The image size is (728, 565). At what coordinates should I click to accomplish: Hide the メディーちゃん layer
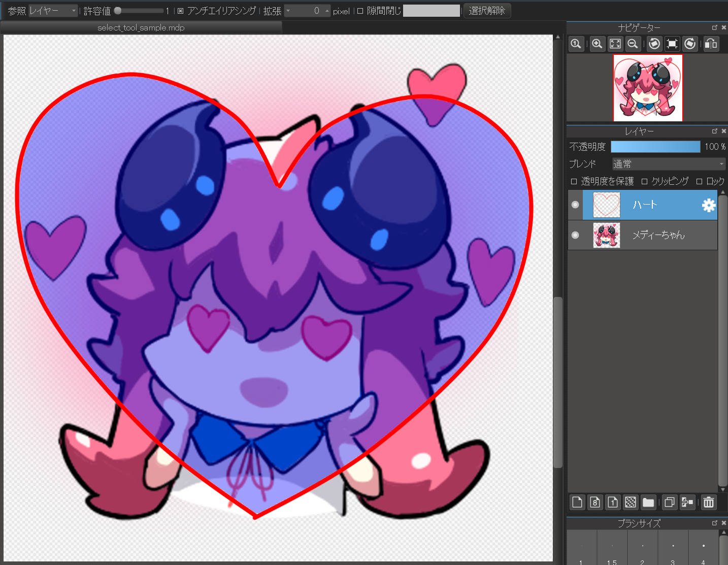tap(575, 235)
